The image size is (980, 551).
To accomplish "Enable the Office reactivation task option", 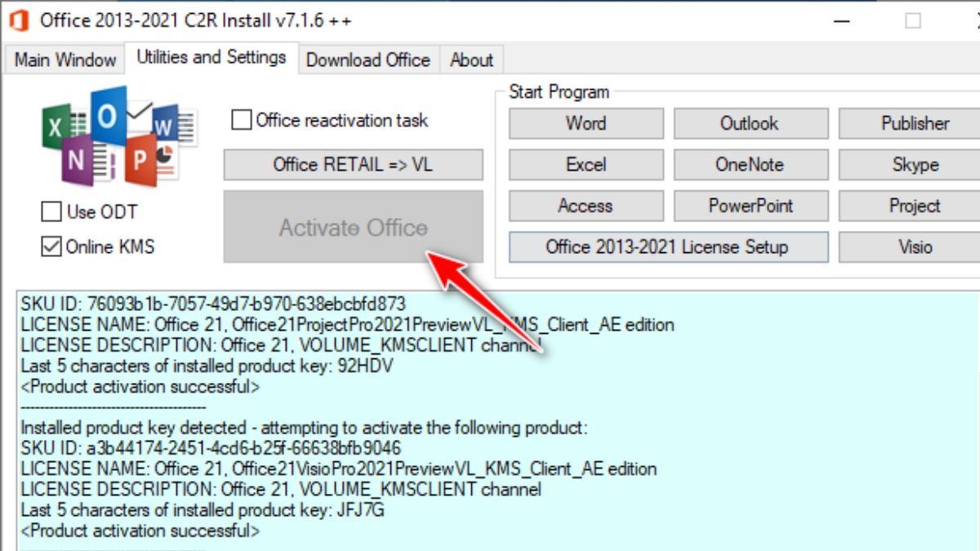I will (241, 120).
